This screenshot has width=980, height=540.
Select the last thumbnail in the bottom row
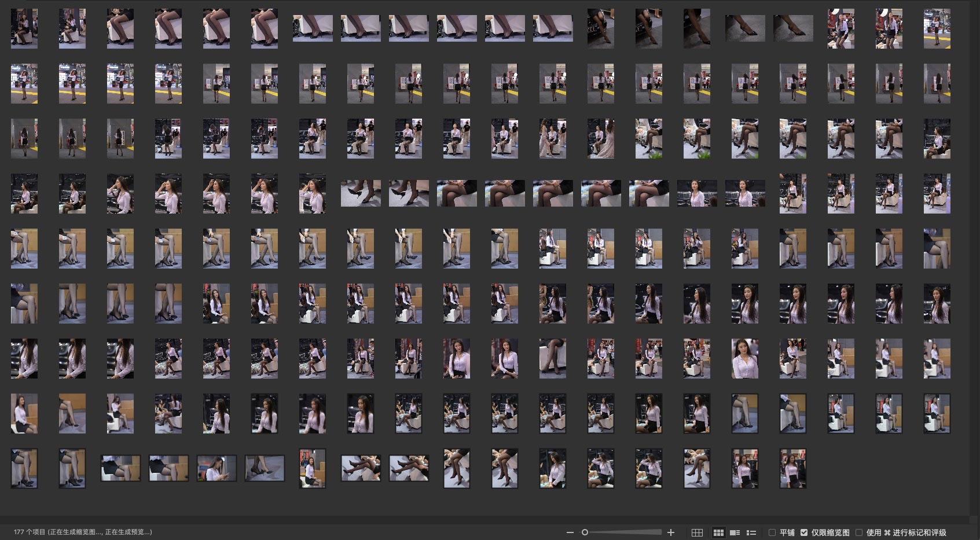(792, 468)
